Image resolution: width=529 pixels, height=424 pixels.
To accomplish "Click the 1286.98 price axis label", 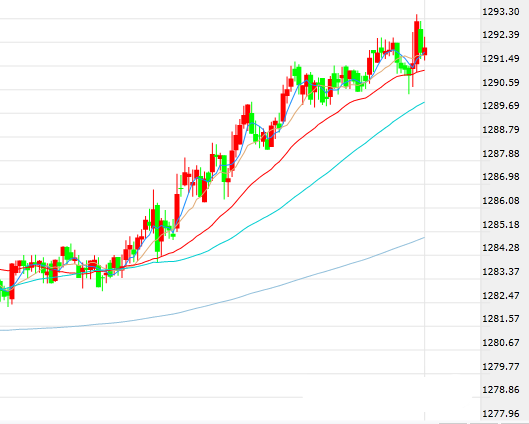I will [x=501, y=177].
